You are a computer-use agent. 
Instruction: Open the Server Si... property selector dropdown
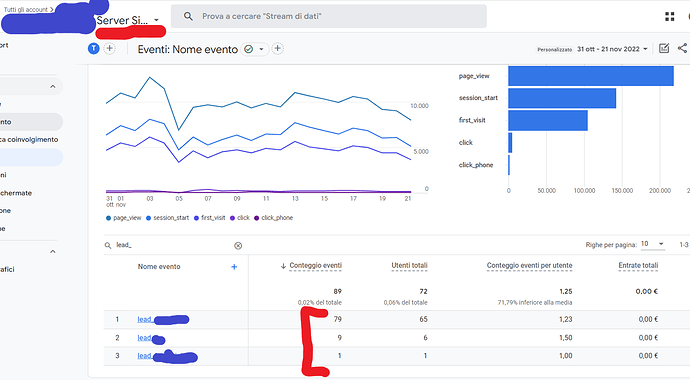(128, 20)
